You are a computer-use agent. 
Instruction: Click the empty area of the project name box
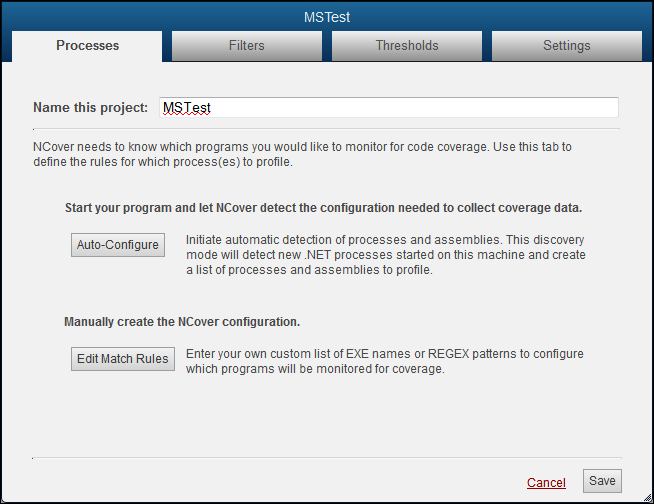point(413,108)
